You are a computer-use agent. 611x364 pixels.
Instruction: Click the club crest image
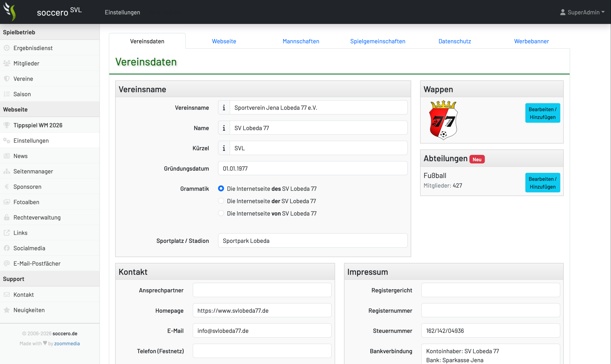pos(443,120)
